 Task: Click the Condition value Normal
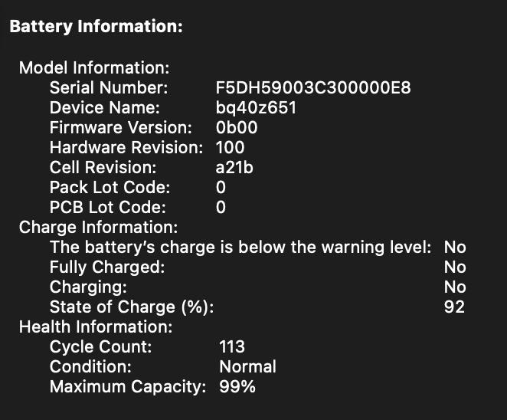[x=247, y=367]
